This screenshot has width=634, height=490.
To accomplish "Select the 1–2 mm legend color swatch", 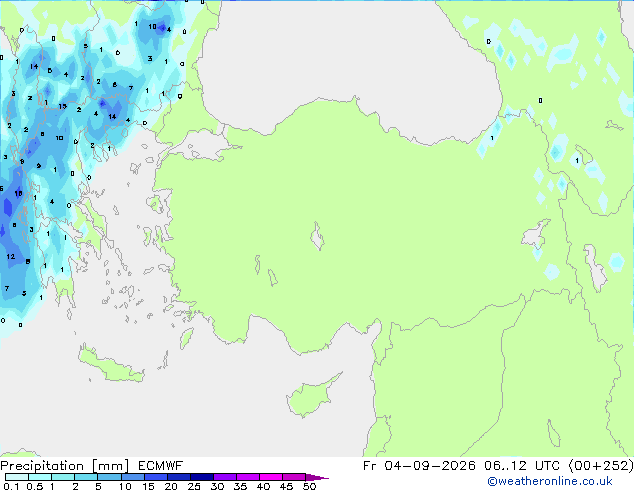I will [x=63, y=477].
